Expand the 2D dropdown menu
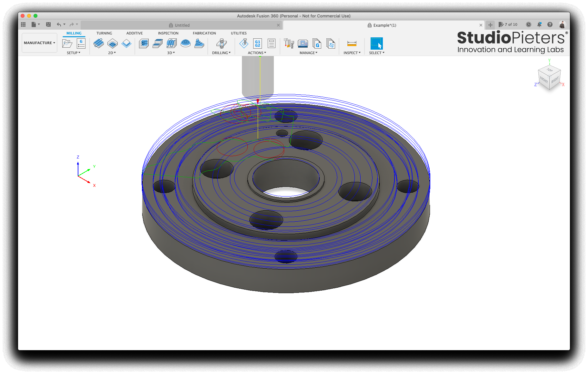588x374 pixels. [x=112, y=53]
